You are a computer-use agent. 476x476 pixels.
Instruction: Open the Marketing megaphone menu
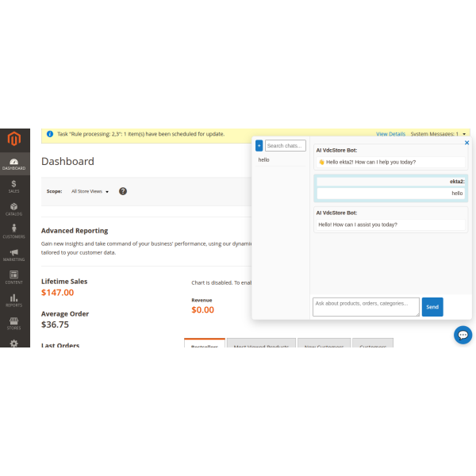(14, 255)
